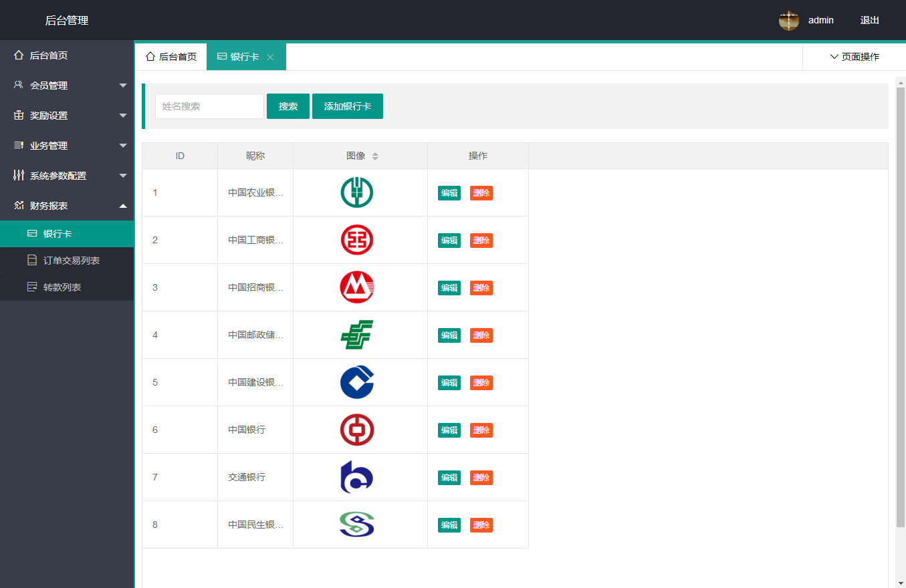906x588 pixels.
Task: Close the 银行卡 tab
Action: pos(270,57)
